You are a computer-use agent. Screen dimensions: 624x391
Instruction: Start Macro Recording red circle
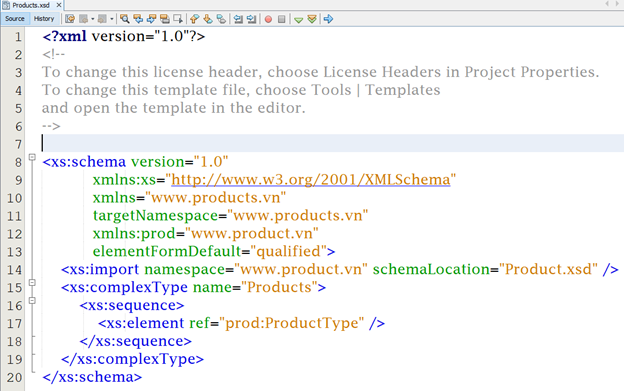[268, 19]
